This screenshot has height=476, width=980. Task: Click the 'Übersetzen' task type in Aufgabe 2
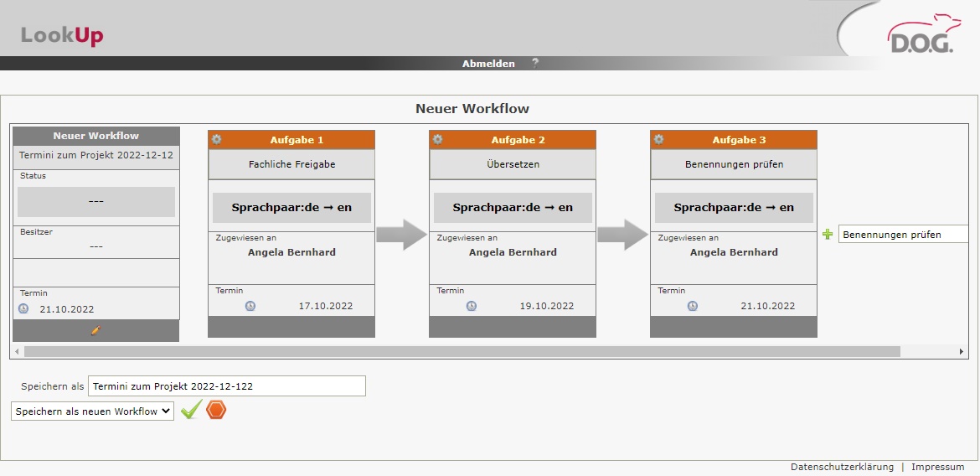[513, 164]
